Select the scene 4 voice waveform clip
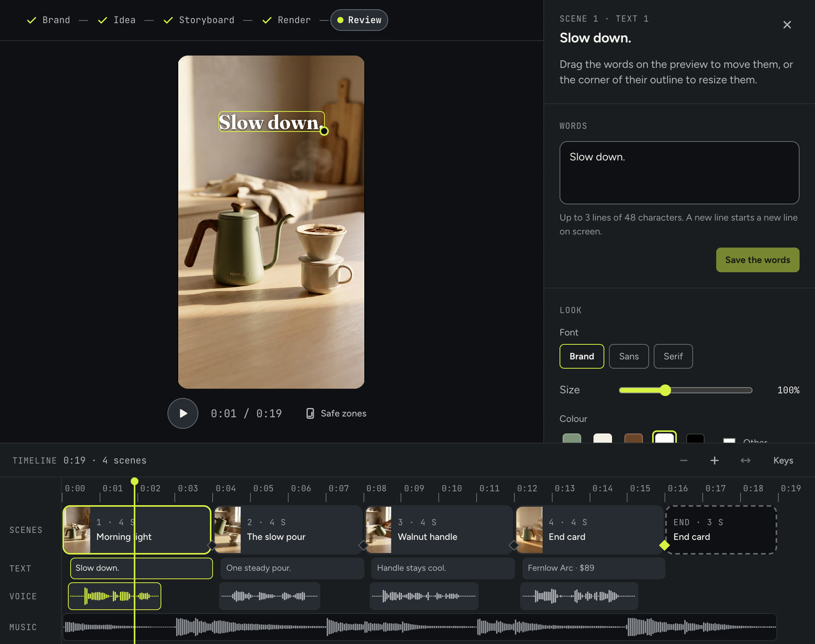The width and height of the screenshot is (815, 644). click(x=579, y=596)
